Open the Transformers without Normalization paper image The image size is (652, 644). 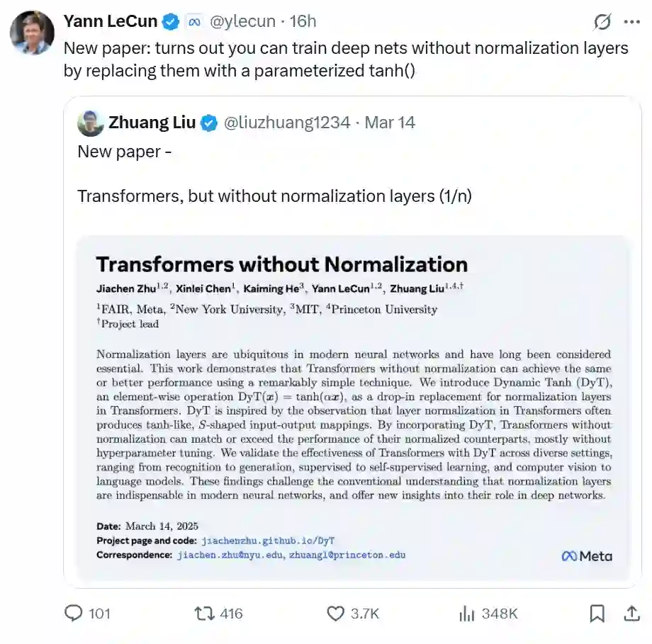coord(352,407)
